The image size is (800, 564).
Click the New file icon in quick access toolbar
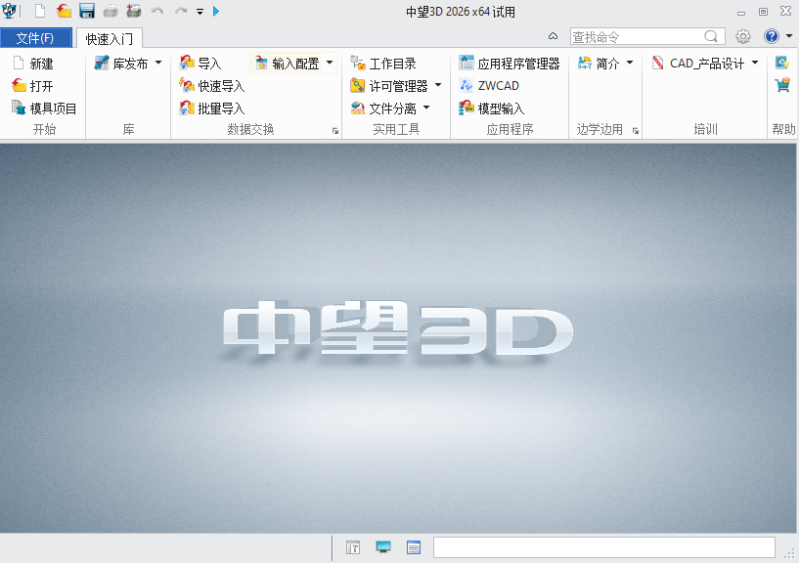click(x=40, y=11)
